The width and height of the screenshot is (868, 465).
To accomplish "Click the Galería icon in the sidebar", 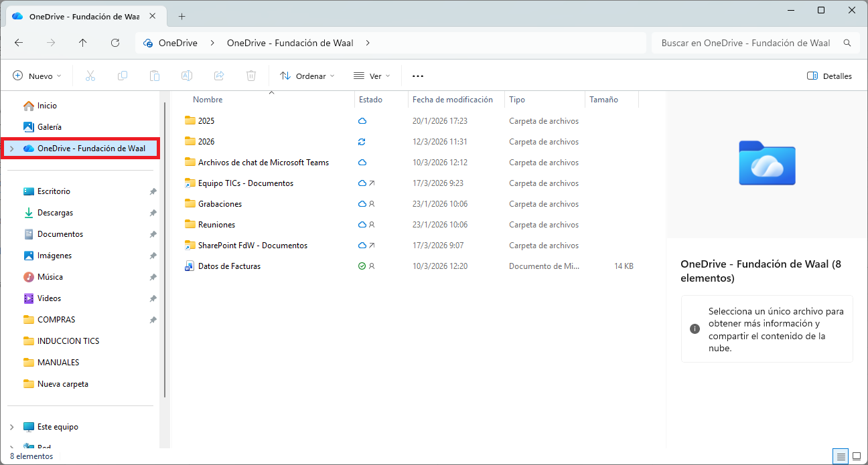I will click(x=28, y=126).
